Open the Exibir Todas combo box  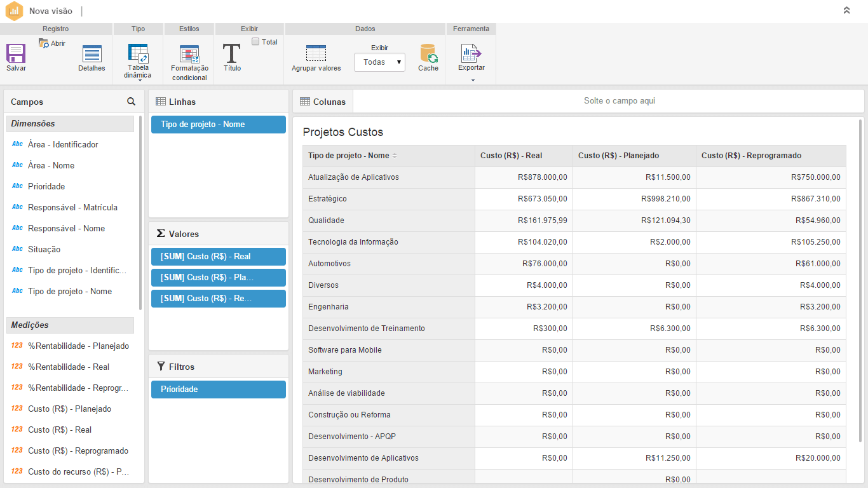coord(379,62)
